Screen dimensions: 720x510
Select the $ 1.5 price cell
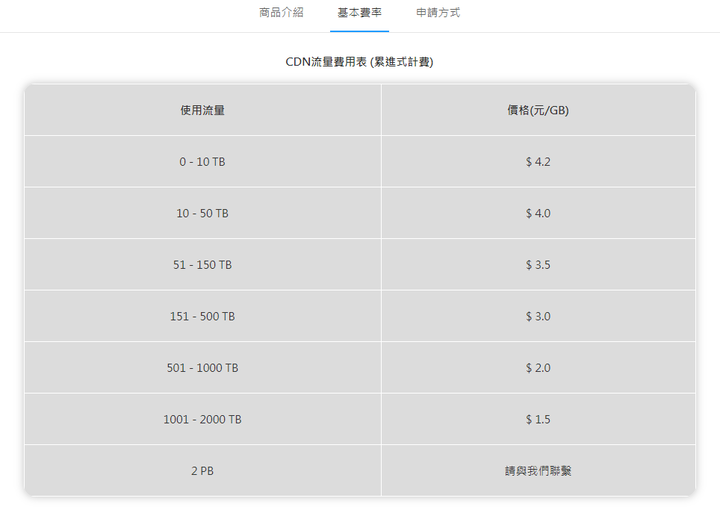pyautogui.click(x=538, y=419)
